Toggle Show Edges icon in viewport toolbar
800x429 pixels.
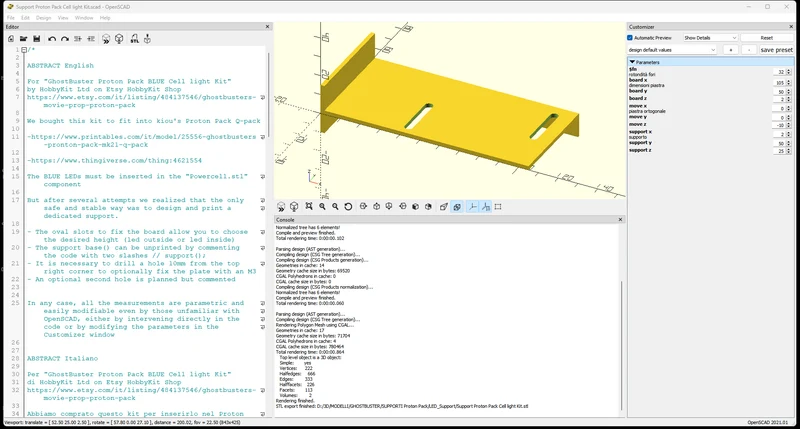tap(498, 207)
